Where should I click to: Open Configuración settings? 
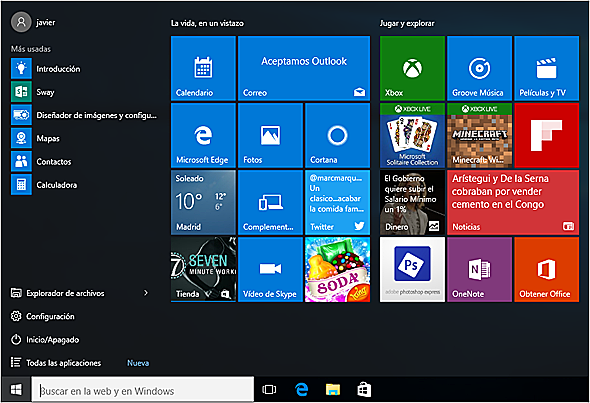(42, 316)
